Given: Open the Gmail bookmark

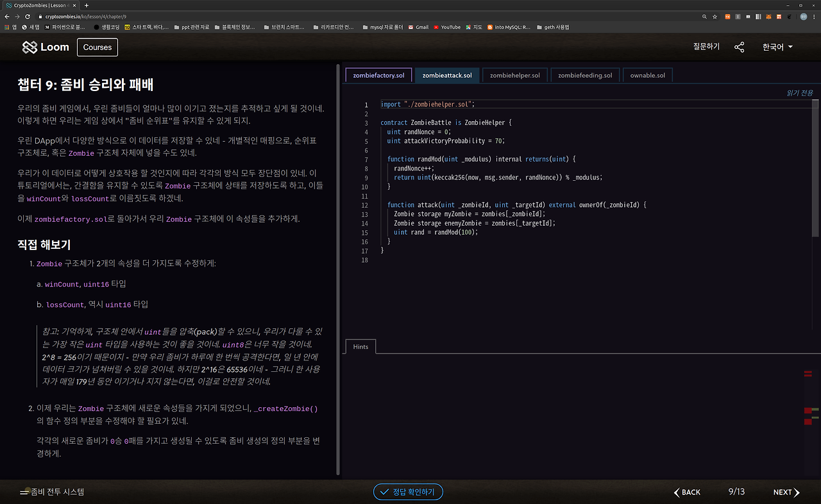Looking at the screenshot, I should pyautogui.click(x=418, y=27).
